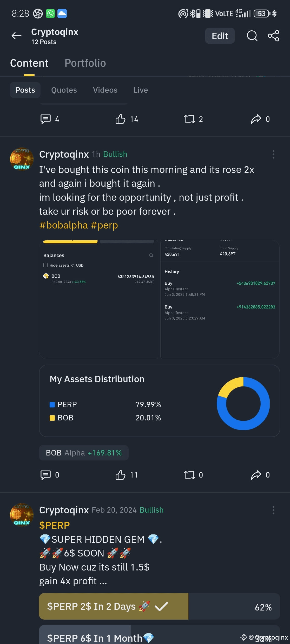Select poll option $PERP 2$ In 2 Days
This screenshot has height=644, width=290.
(x=159, y=606)
